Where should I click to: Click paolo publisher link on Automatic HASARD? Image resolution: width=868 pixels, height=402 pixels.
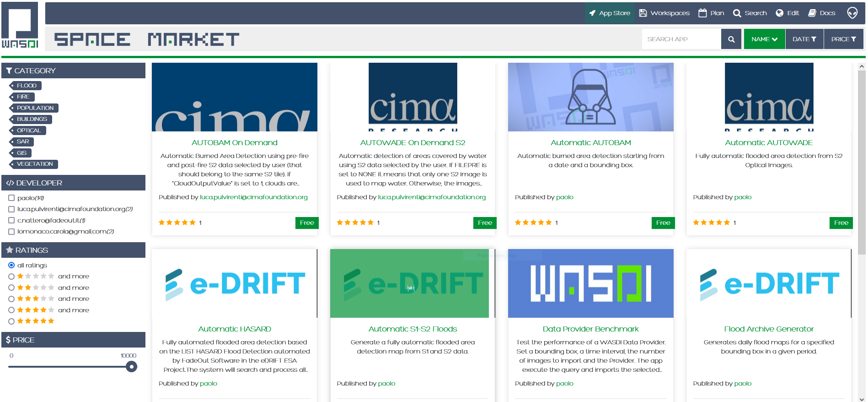(209, 383)
